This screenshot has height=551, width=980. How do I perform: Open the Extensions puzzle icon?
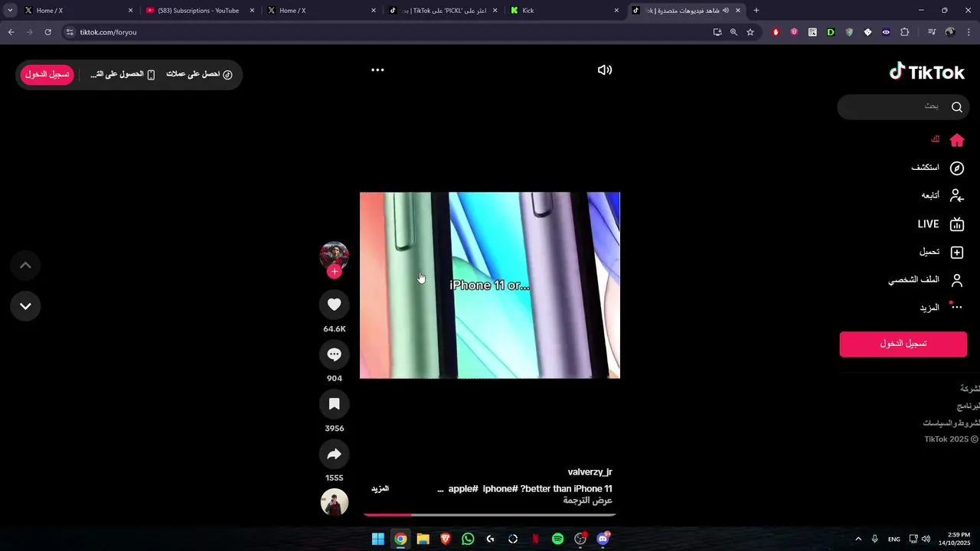(905, 32)
